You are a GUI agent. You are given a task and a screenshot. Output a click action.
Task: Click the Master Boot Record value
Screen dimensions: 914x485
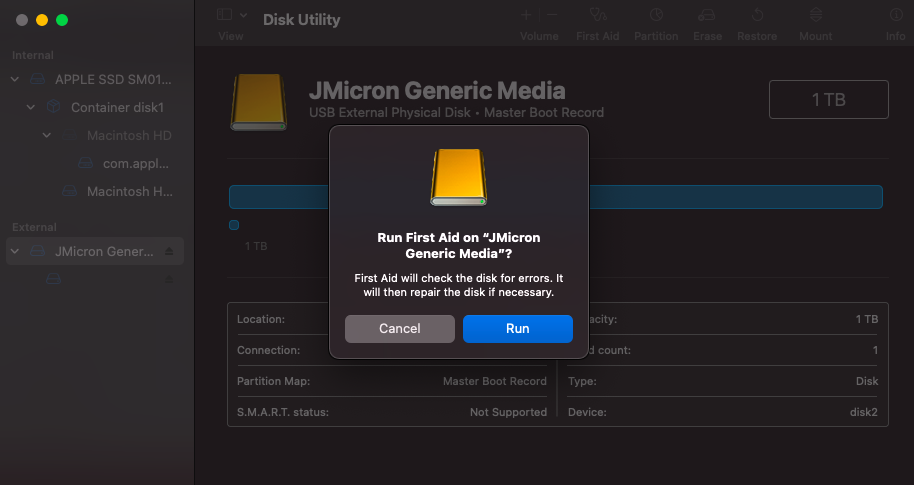click(494, 381)
